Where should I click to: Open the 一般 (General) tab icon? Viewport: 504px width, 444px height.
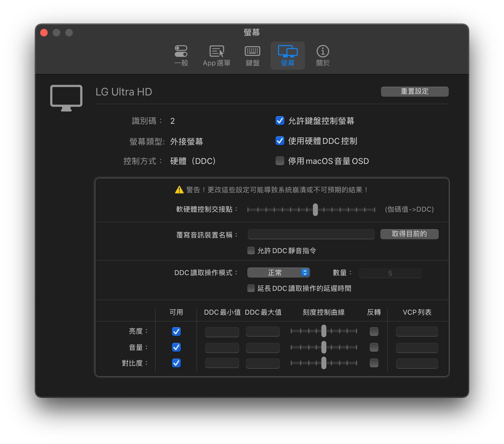click(x=181, y=56)
